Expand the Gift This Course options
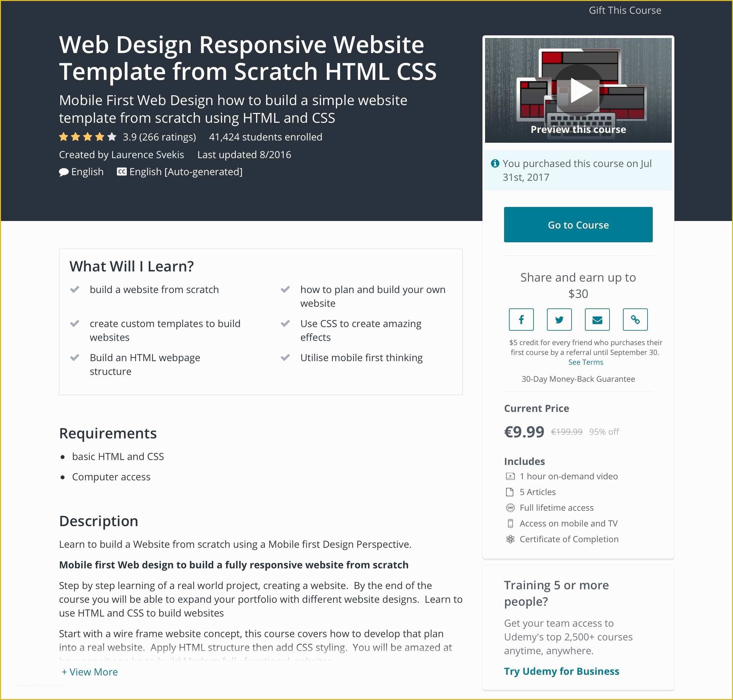This screenshot has width=733, height=700. [626, 10]
